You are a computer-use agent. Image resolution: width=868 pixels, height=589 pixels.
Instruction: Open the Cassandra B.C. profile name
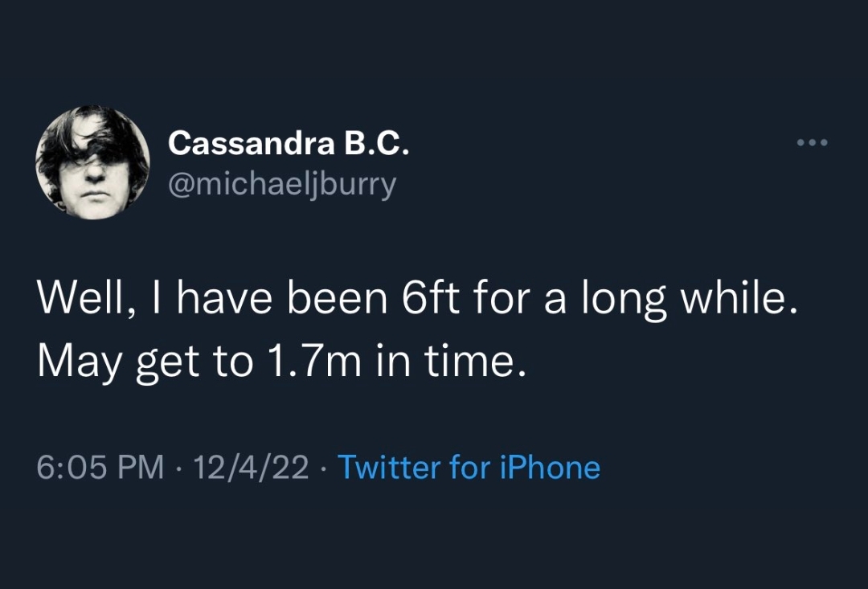click(289, 144)
